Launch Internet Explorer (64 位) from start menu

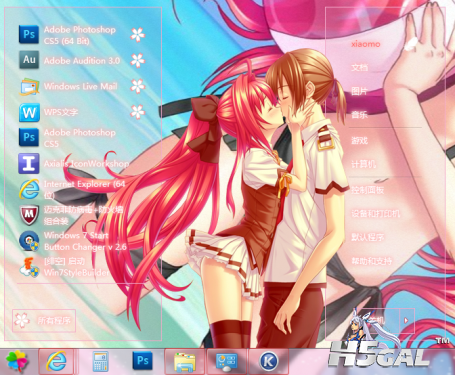coord(73,189)
